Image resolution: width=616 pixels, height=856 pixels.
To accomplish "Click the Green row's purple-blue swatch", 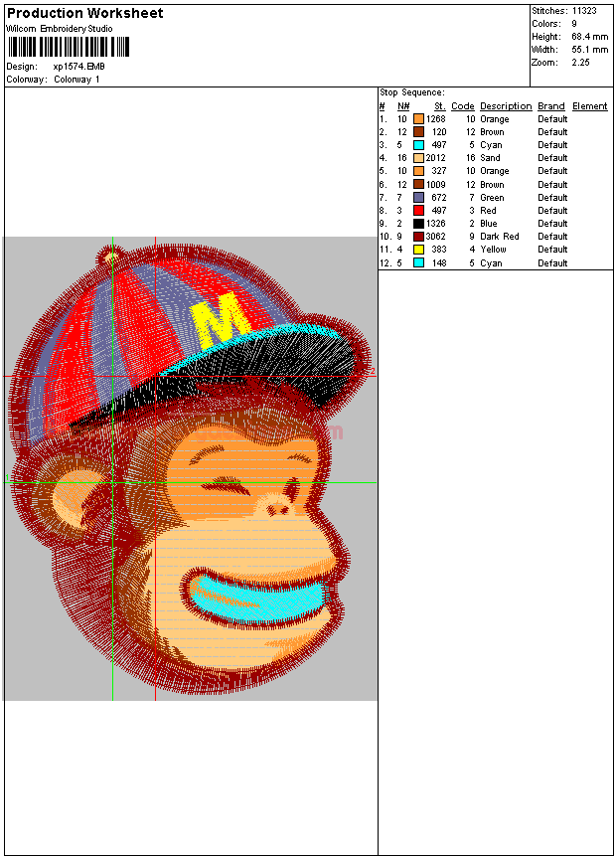I will pyautogui.click(x=418, y=198).
